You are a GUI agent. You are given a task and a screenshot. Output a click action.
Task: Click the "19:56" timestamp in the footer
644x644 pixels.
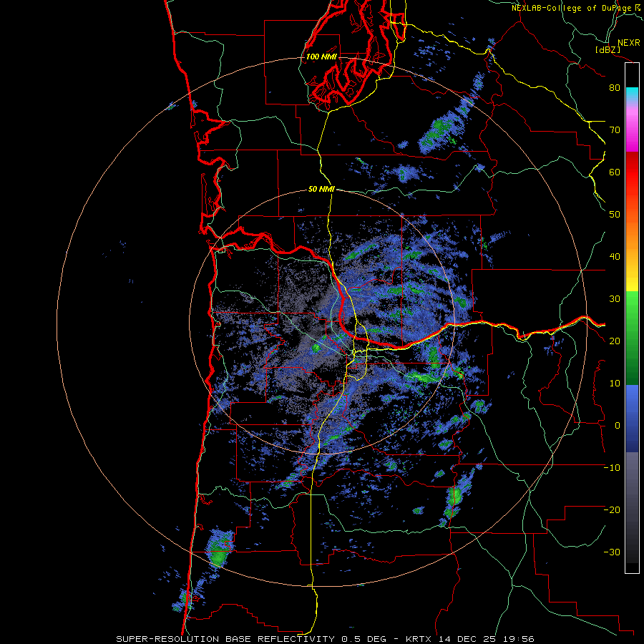pos(520,639)
